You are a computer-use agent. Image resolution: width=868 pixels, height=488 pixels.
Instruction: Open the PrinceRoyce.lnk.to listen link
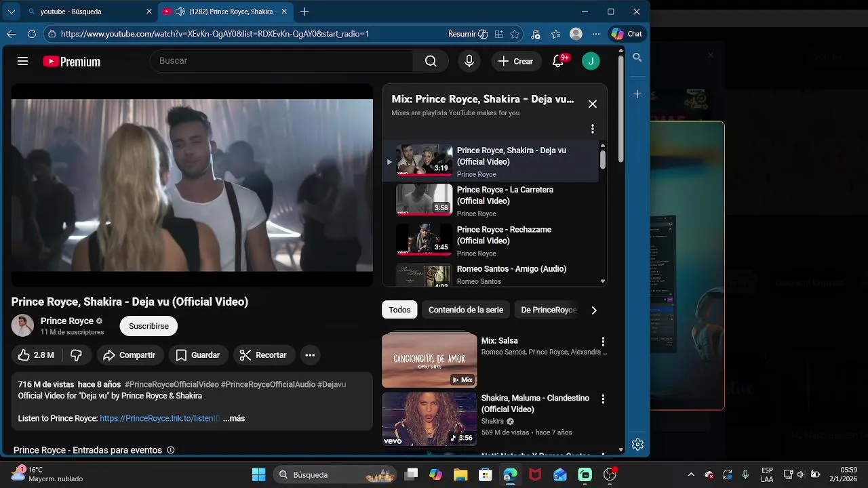pyautogui.click(x=160, y=418)
